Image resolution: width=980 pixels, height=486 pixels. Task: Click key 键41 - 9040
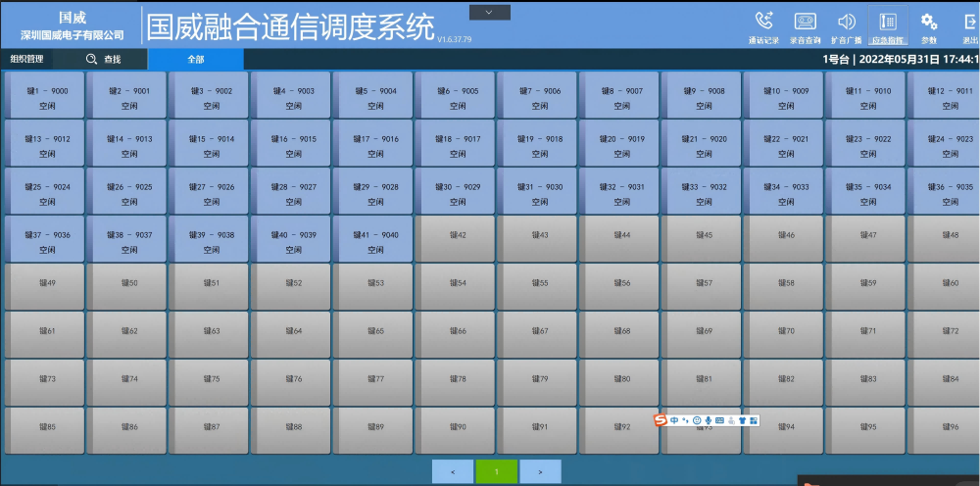click(x=372, y=239)
